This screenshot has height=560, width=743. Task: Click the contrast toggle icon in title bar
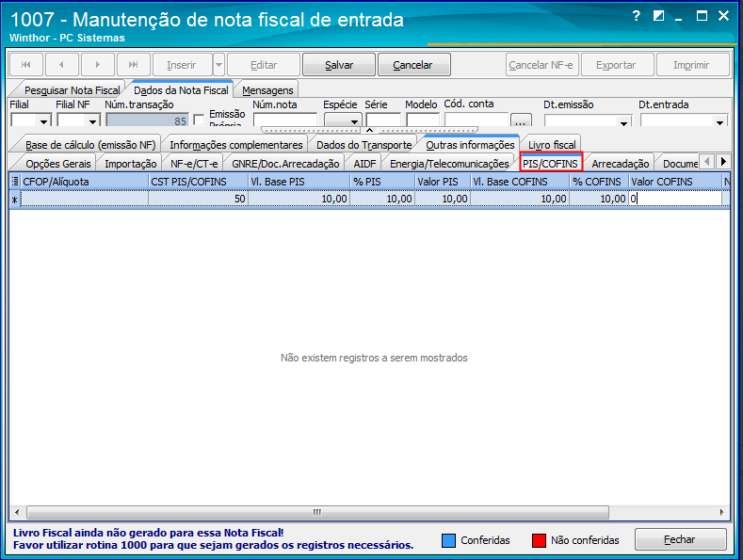click(658, 16)
